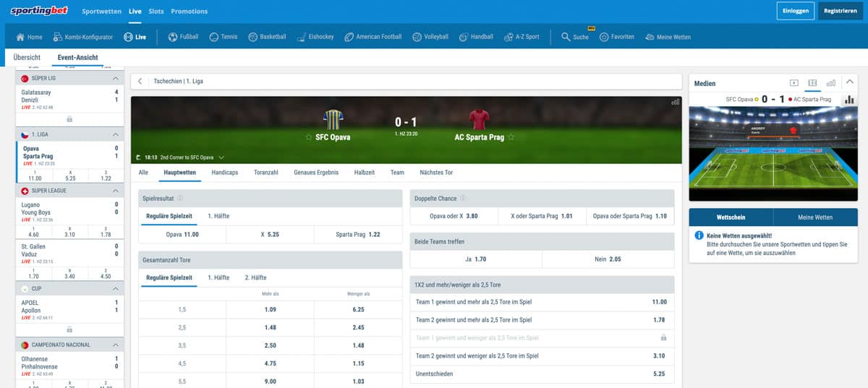Open Sportwetten in top header
This screenshot has width=868, height=388.
(x=101, y=12)
